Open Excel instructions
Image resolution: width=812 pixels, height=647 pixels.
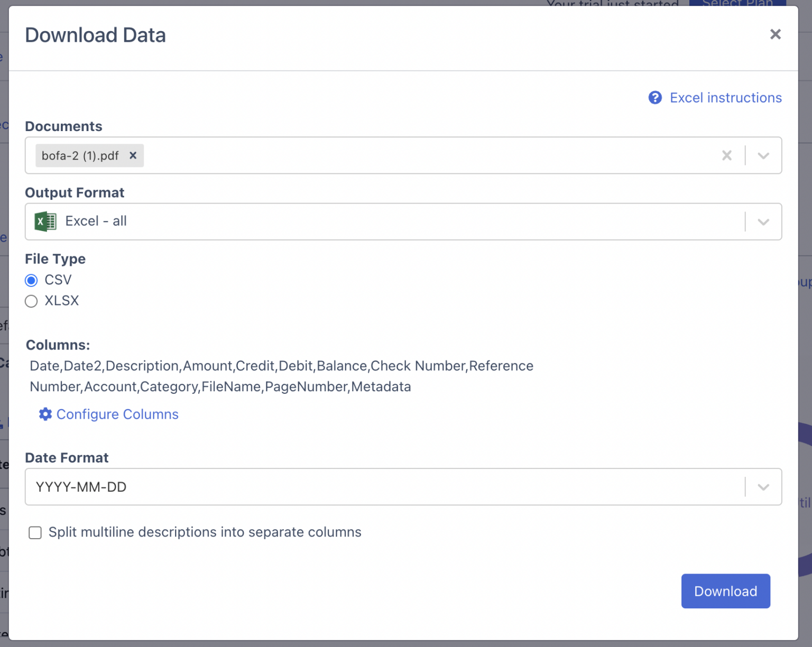725,98
